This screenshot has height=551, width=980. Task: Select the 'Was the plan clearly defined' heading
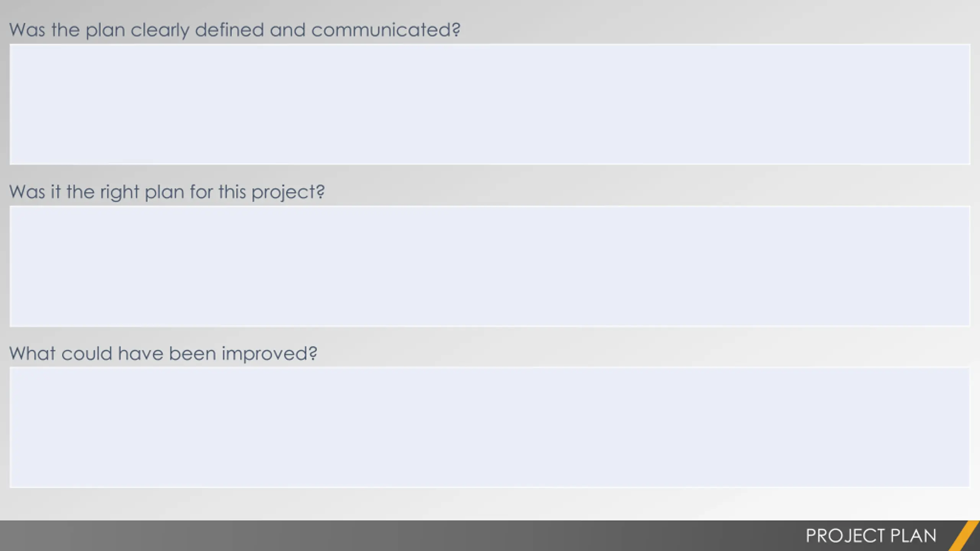235,30
